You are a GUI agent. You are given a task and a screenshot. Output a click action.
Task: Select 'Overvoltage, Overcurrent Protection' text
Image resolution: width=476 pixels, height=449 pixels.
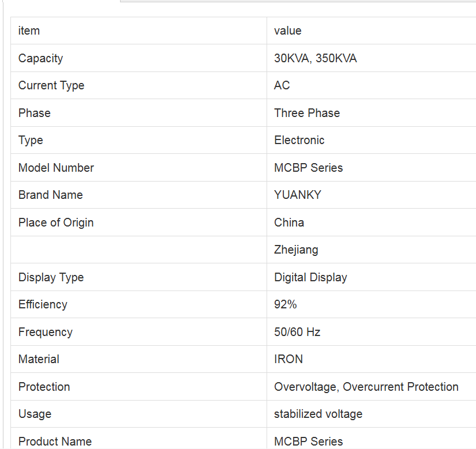(x=366, y=387)
